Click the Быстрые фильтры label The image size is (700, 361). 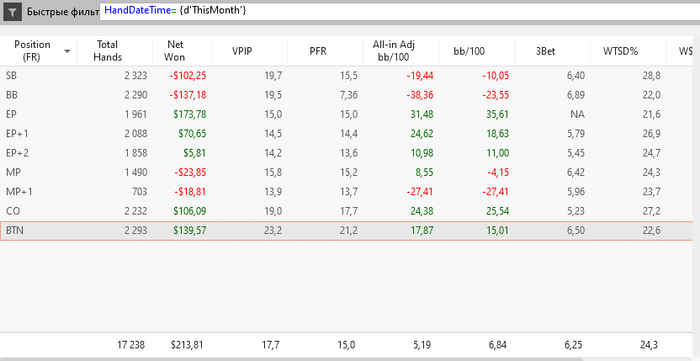(x=62, y=12)
